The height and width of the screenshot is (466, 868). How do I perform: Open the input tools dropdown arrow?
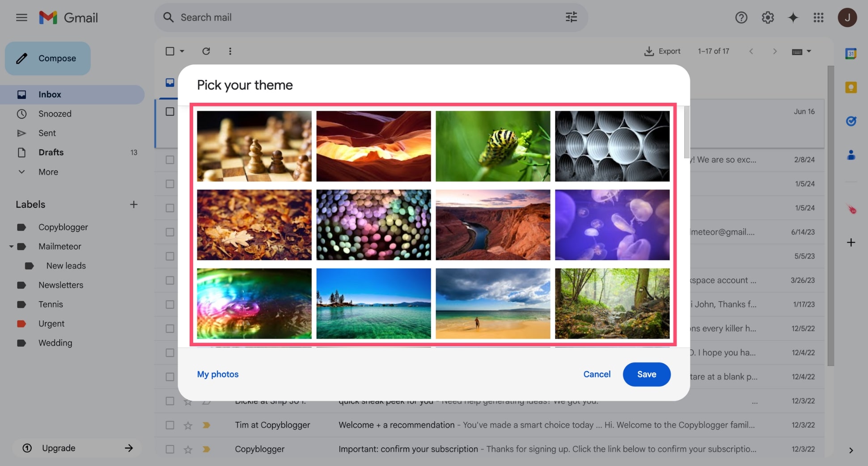coord(809,51)
